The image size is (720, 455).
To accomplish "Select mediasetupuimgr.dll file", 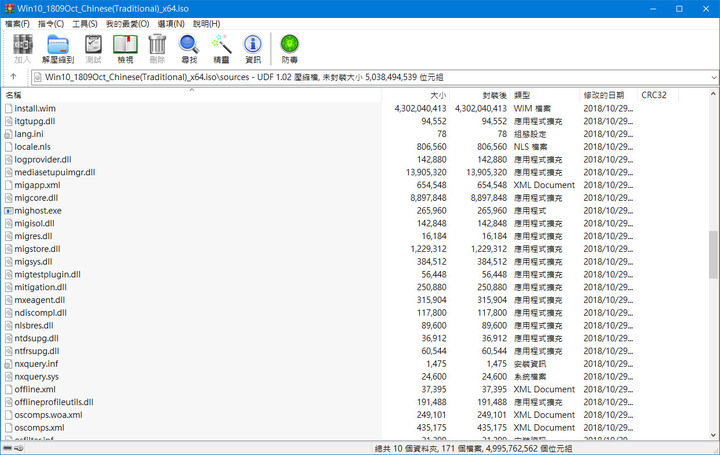I will pyautogui.click(x=55, y=173).
